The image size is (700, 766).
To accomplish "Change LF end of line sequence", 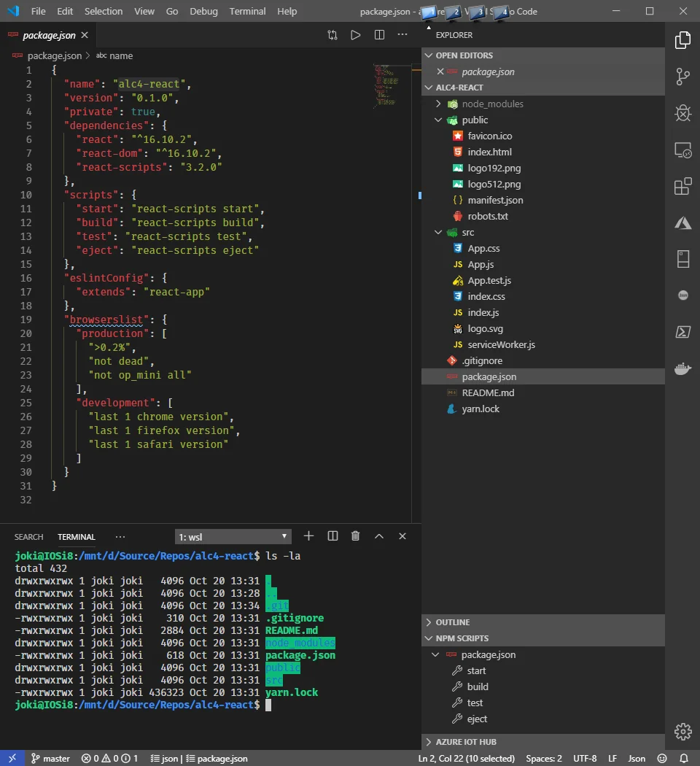I will [612, 758].
